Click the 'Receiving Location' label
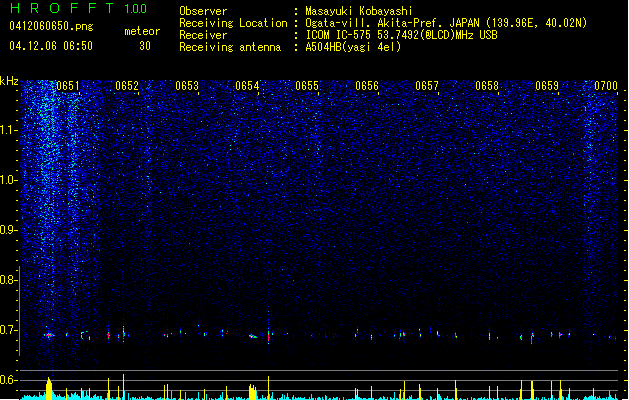 233,23
